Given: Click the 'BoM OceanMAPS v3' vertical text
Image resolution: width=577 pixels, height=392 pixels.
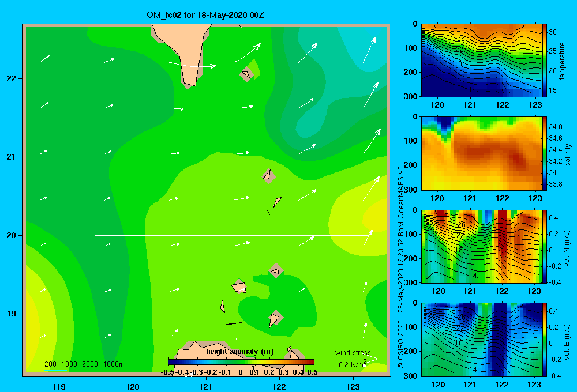Looking at the screenshot, I should (401, 201).
